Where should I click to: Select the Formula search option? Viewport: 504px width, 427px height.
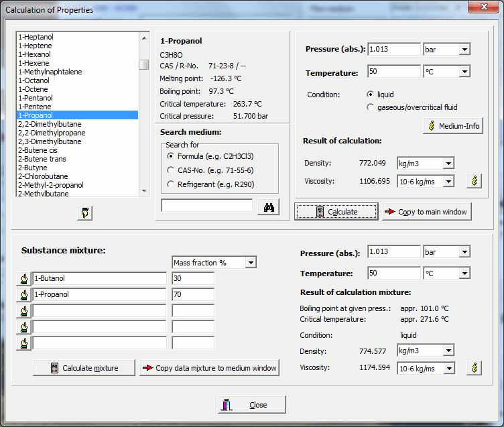tap(171, 156)
